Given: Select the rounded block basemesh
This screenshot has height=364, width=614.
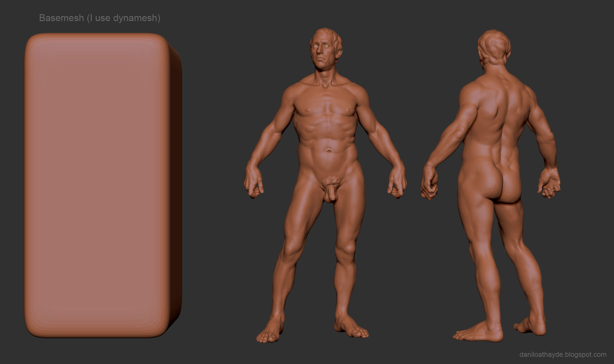Looking at the screenshot, I should [103, 185].
